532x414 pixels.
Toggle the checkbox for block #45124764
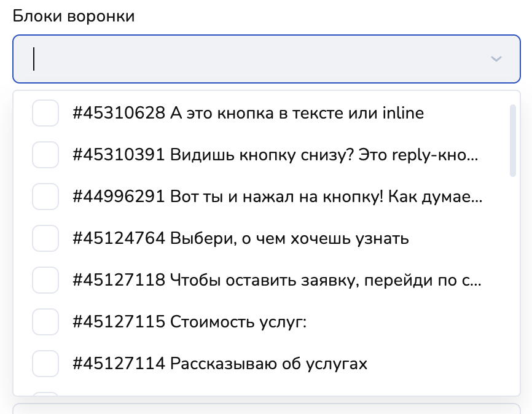45,238
